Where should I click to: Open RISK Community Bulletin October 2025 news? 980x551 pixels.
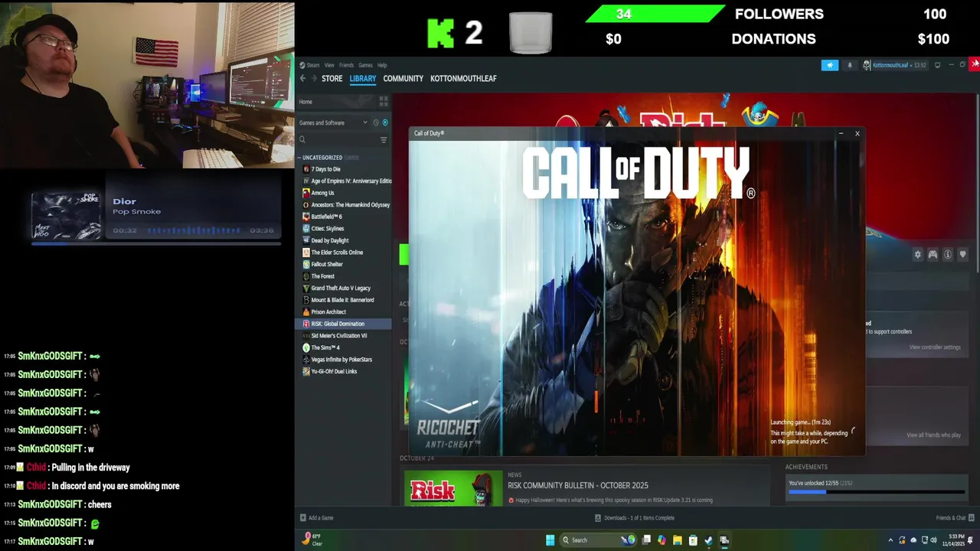[578, 485]
